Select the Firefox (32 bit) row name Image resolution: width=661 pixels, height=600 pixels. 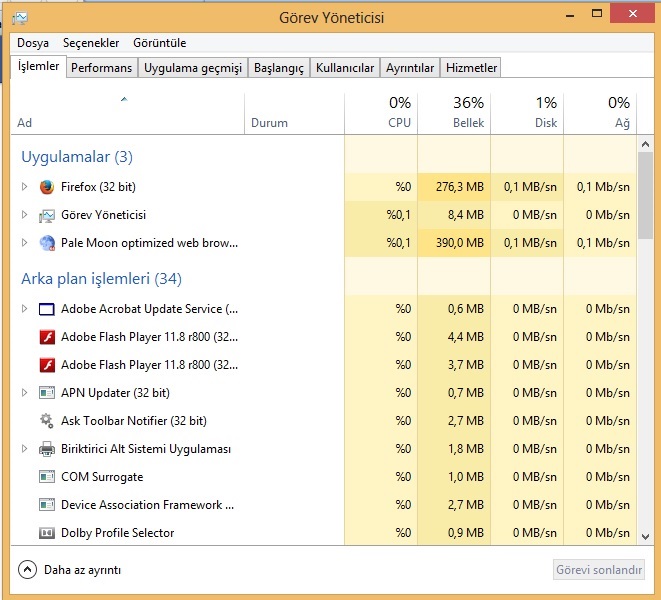point(98,187)
